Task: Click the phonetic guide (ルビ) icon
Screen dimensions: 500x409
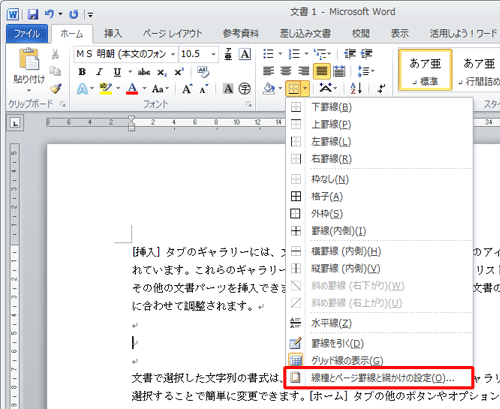Action: tap(228, 54)
